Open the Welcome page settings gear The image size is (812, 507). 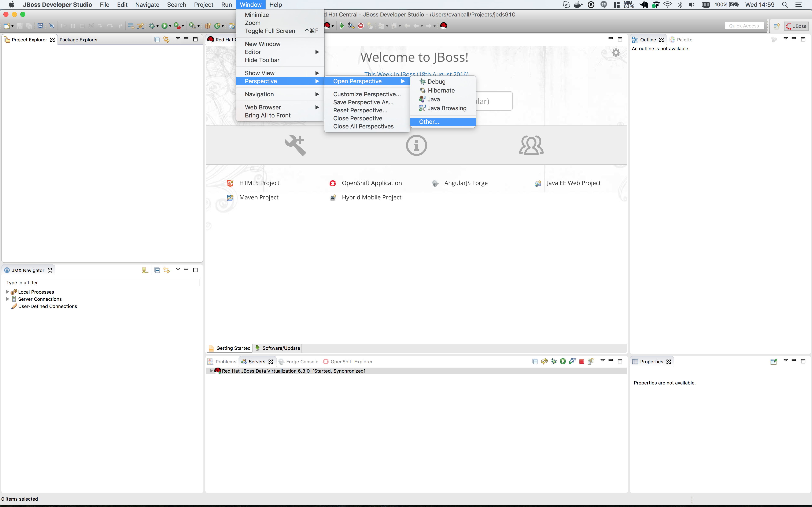pos(616,53)
